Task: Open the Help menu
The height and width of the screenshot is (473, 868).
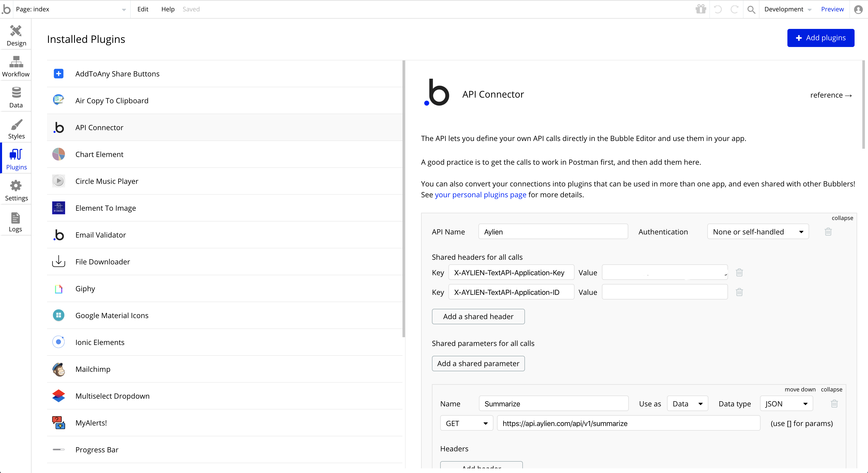Action: click(x=168, y=9)
